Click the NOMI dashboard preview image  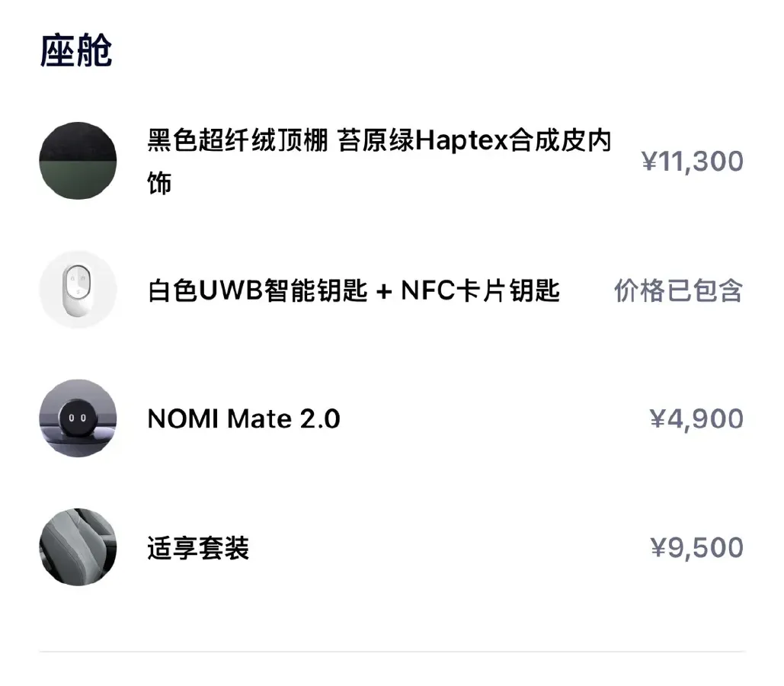(78, 419)
